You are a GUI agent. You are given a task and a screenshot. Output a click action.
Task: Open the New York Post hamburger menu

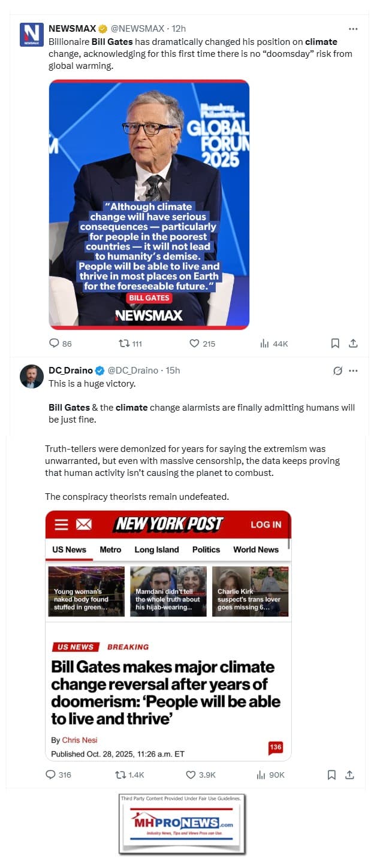point(61,524)
